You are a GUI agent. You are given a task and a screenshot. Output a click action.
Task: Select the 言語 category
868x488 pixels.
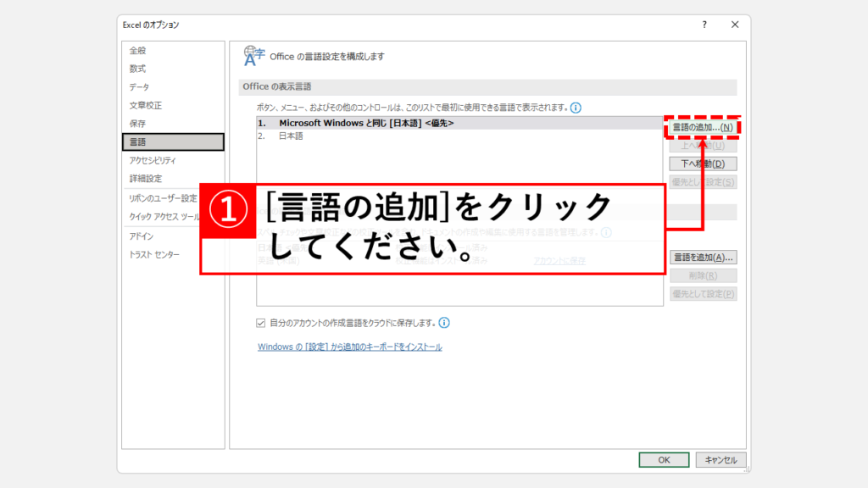point(173,141)
